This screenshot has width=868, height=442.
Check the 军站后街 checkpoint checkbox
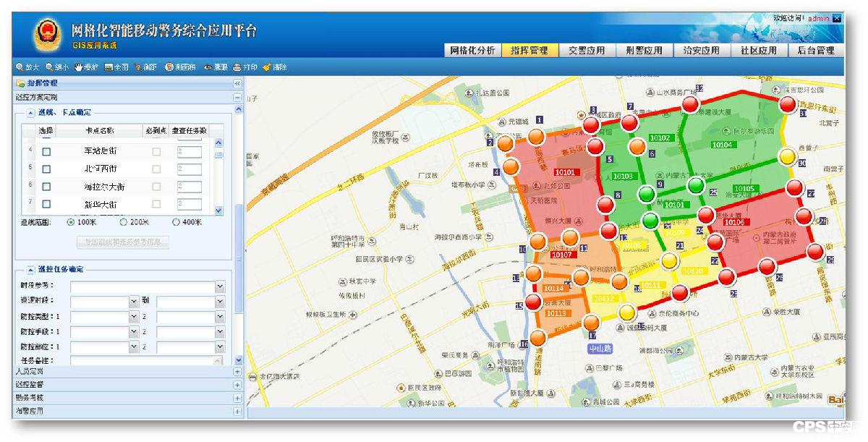(x=46, y=150)
